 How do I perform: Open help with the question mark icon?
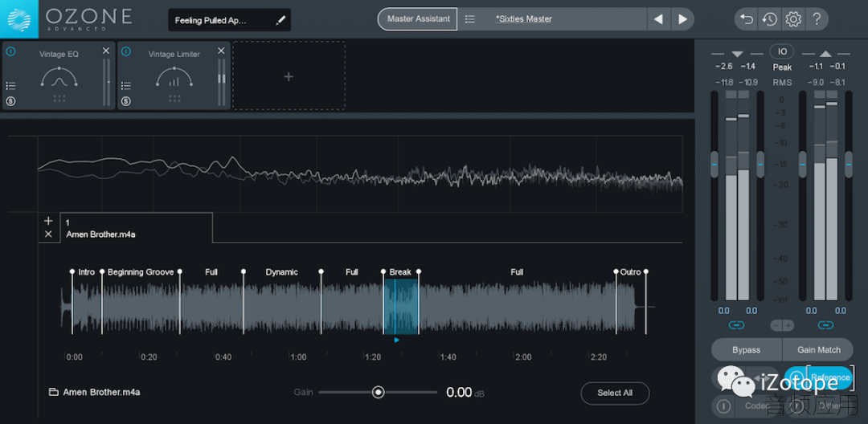(x=817, y=19)
